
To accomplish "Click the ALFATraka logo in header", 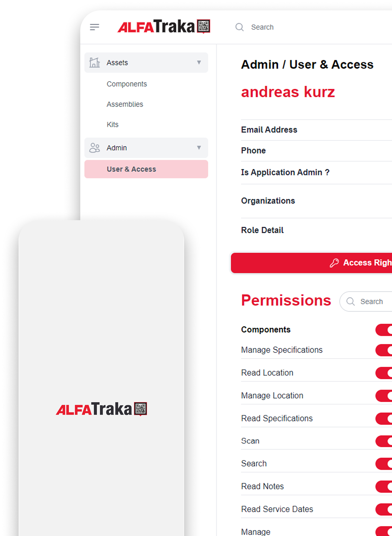I will [x=164, y=26].
